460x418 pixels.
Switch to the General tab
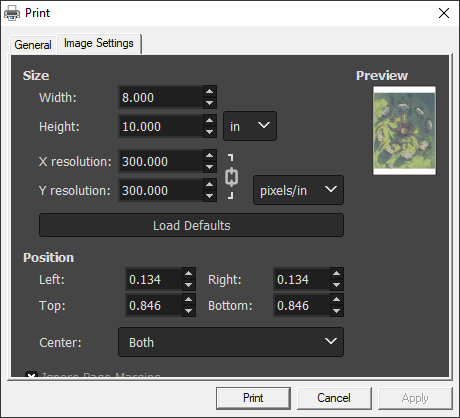[x=33, y=44]
